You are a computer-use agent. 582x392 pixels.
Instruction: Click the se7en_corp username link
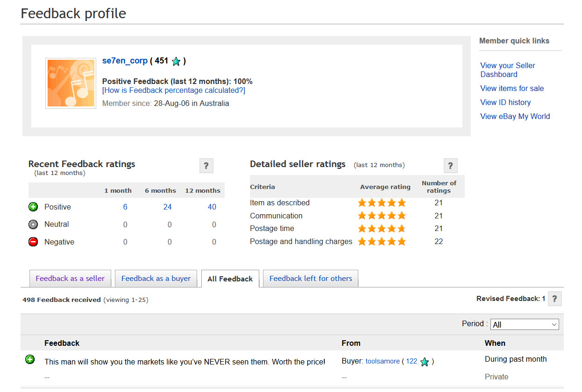click(125, 61)
